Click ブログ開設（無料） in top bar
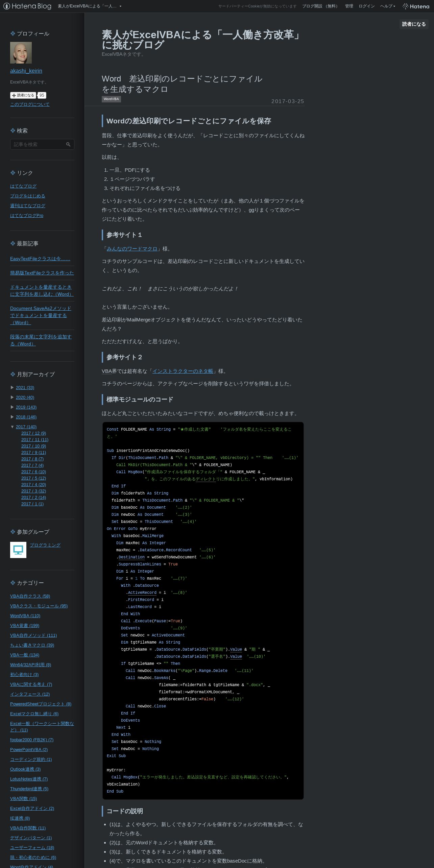434x868 pixels. pyautogui.click(x=320, y=6)
